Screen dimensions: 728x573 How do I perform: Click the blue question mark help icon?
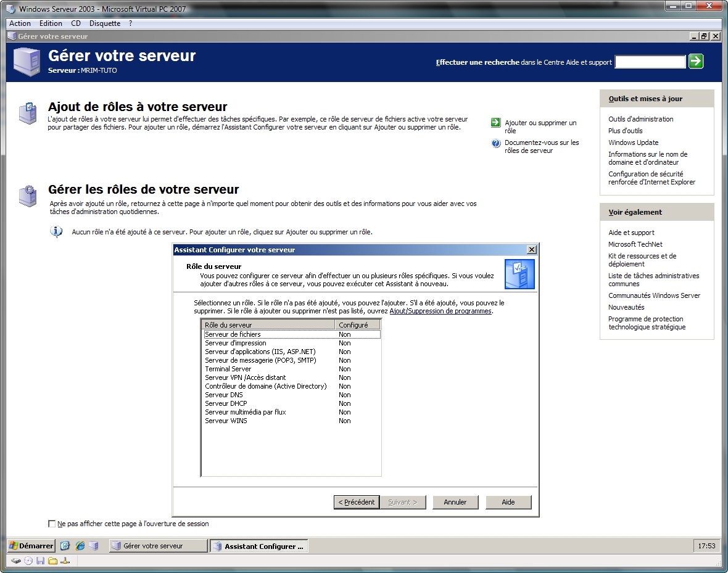point(496,143)
